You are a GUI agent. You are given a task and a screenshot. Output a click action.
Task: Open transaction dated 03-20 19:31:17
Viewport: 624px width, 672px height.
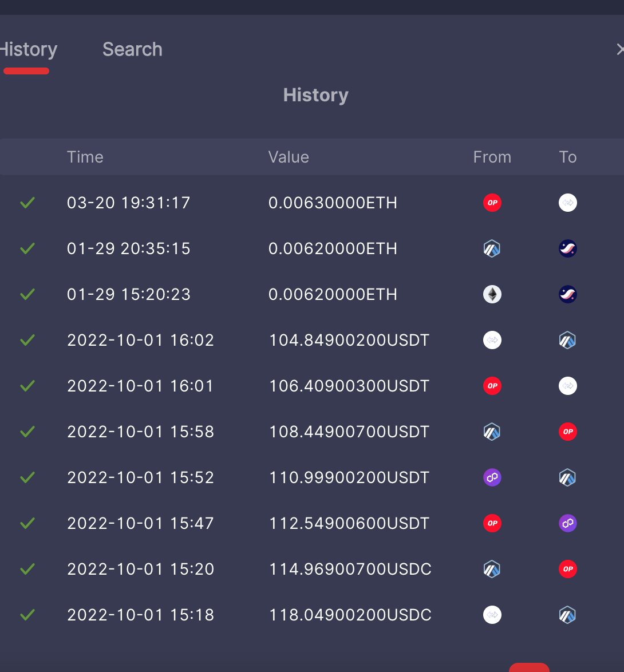129,203
